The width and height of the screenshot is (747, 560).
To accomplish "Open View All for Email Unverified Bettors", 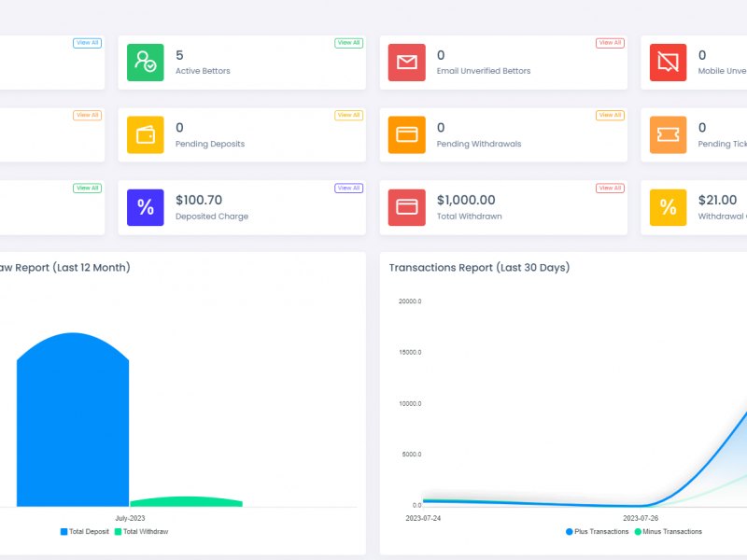I will 610,43.
